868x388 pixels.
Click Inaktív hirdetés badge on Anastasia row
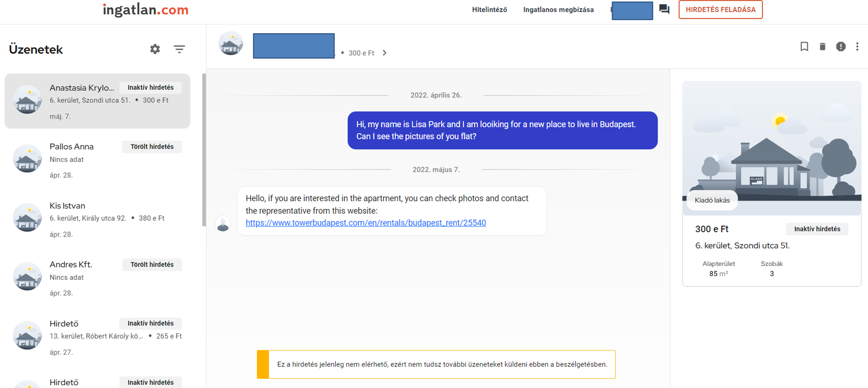point(150,88)
